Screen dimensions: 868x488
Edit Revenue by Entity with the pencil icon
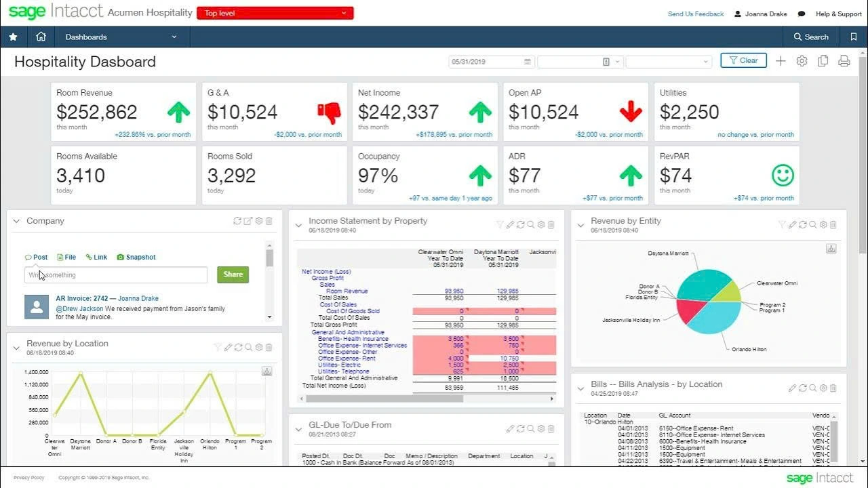(792, 224)
